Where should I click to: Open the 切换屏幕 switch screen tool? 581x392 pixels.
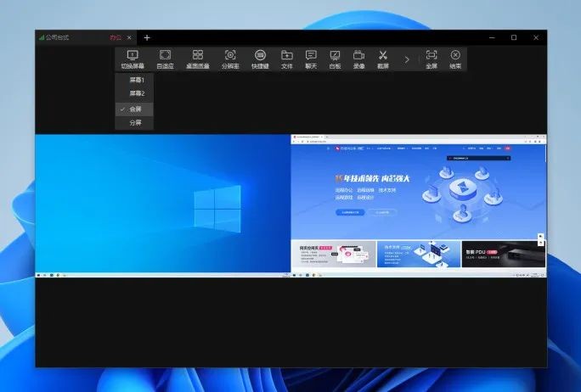(x=133, y=59)
